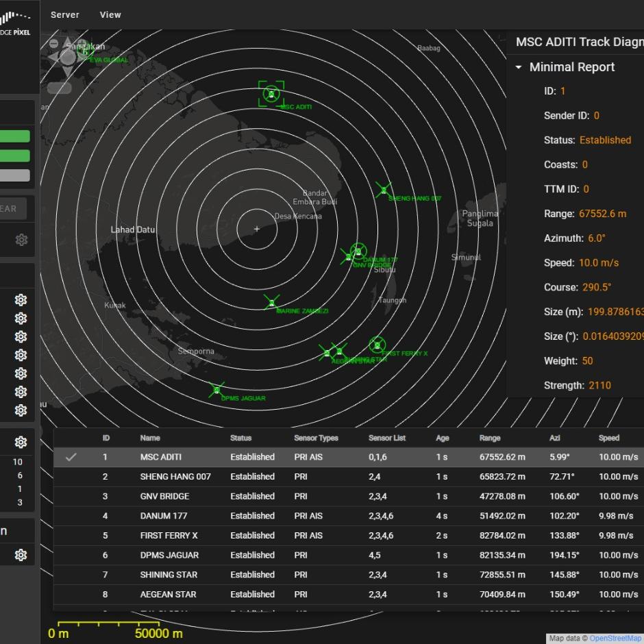Open the lowest gear icon in left sidebar

point(21,555)
